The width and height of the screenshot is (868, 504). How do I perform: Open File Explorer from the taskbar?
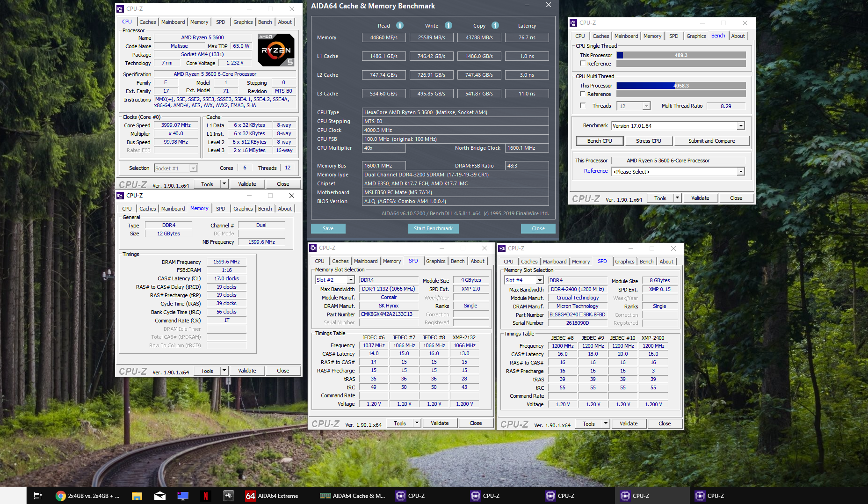(137, 496)
